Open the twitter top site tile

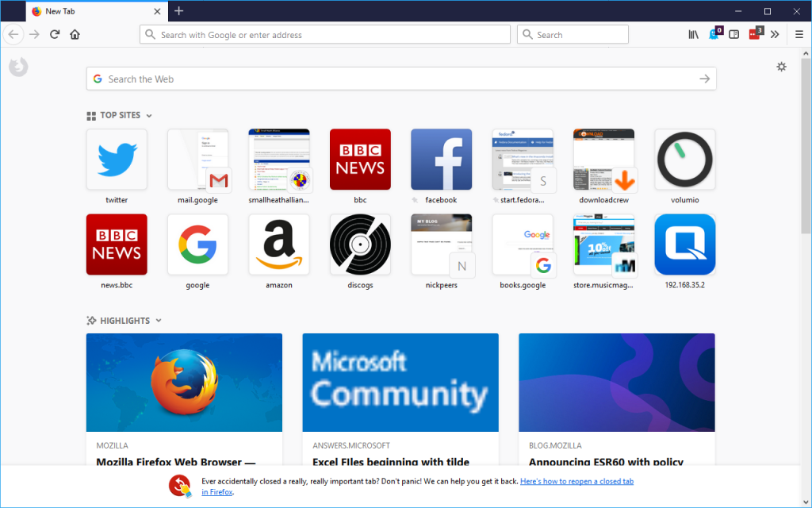click(x=117, y=160)
